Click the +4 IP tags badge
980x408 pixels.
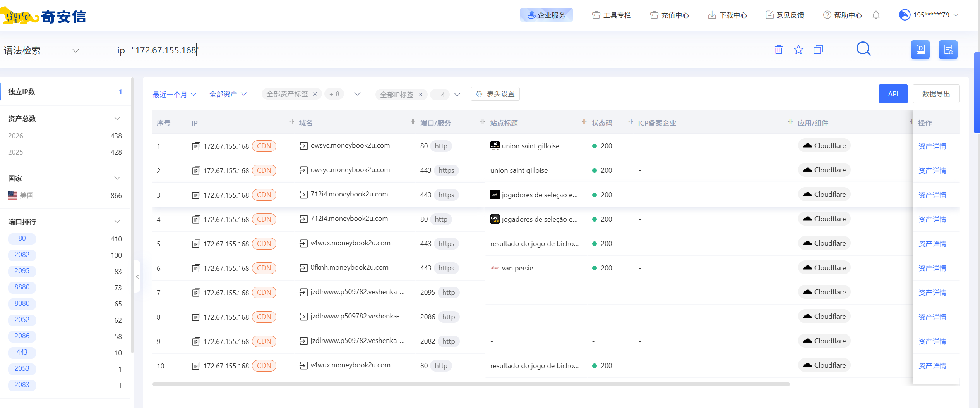pyautogui.click(x=440, y=94)
